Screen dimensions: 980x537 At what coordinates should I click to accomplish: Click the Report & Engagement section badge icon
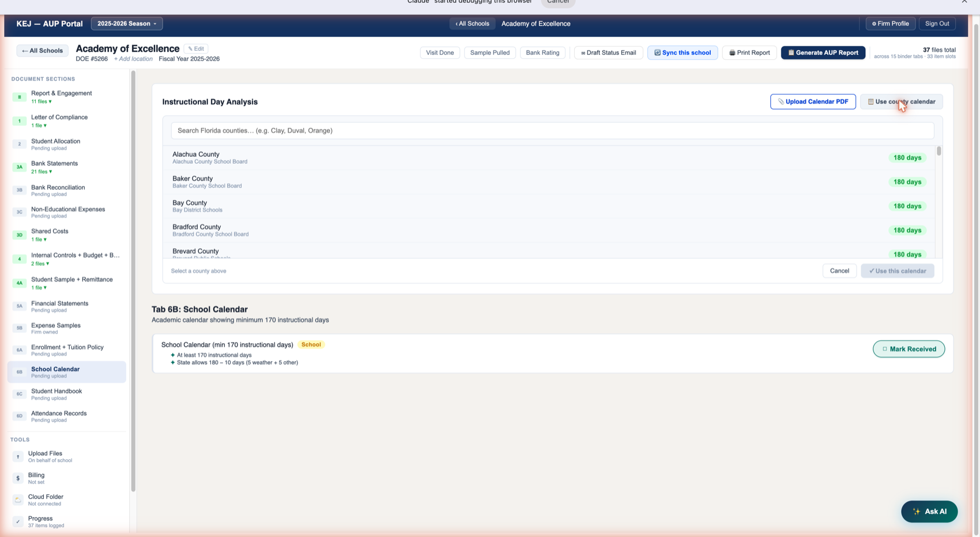[x=19, y=97]
